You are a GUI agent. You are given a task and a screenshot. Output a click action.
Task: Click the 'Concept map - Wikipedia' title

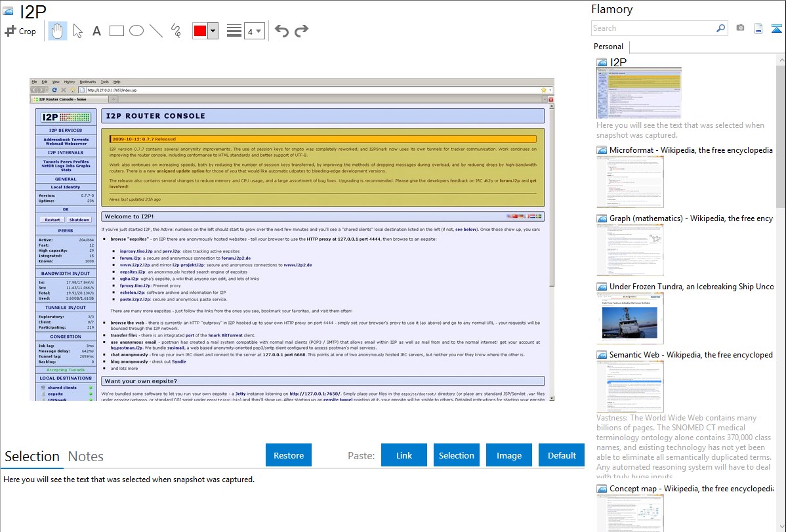(x=692, y=488)
